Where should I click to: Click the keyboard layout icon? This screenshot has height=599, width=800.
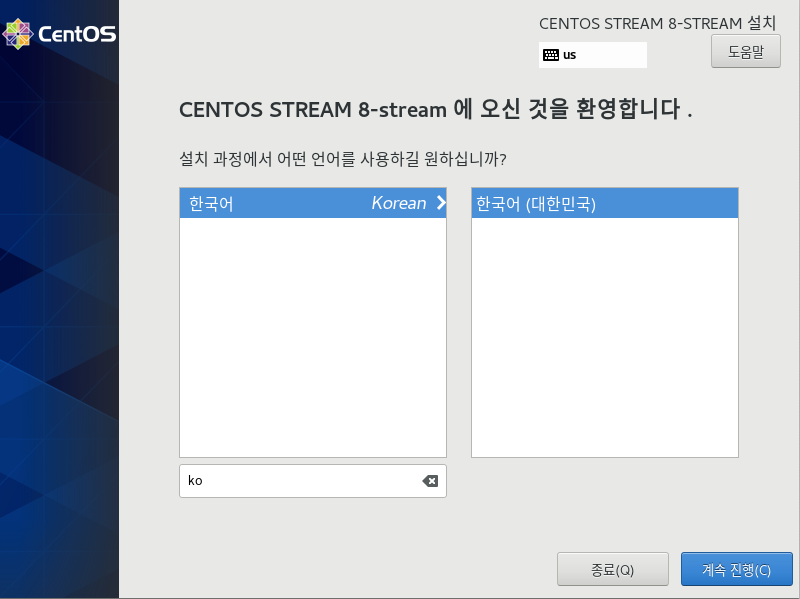[x=551, y=55]
